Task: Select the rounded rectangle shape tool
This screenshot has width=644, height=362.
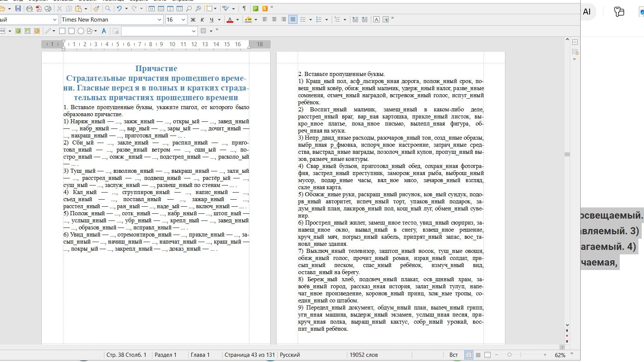Action: tap(72, 31)
